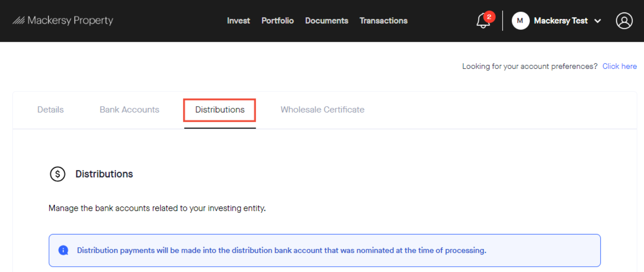644x272 pixels.
Task: Click the dollar sign Distributions icon
Action: point(58,174)
